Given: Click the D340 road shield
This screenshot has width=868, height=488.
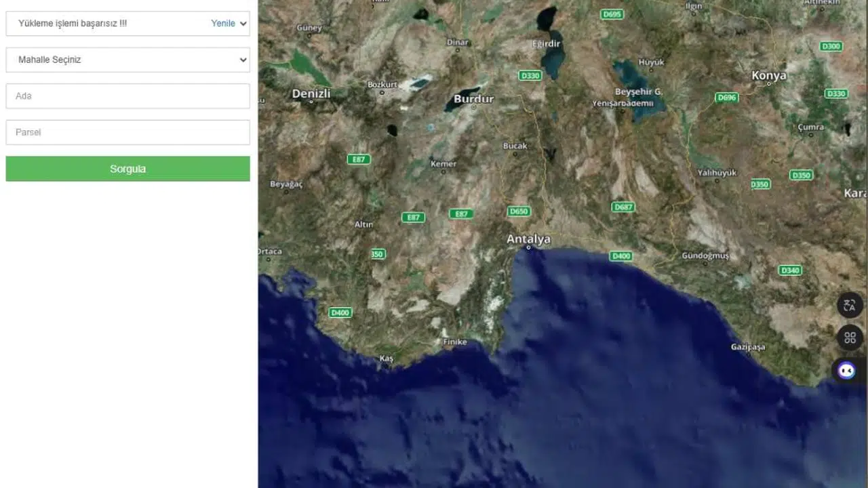Looking at the screenshot, I should tap(790, 270).
